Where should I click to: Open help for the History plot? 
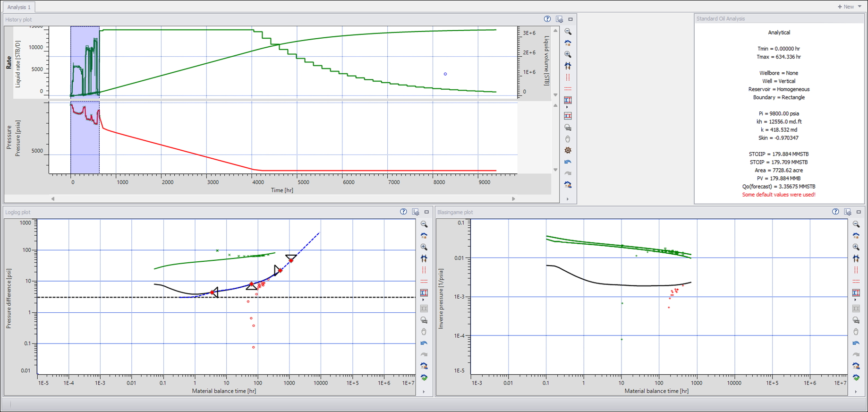pos(547,19)
